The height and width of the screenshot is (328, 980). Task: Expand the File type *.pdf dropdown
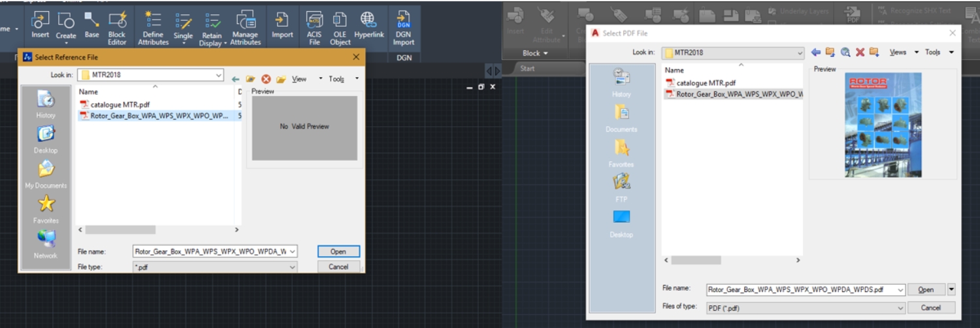[x=292, y=267]
